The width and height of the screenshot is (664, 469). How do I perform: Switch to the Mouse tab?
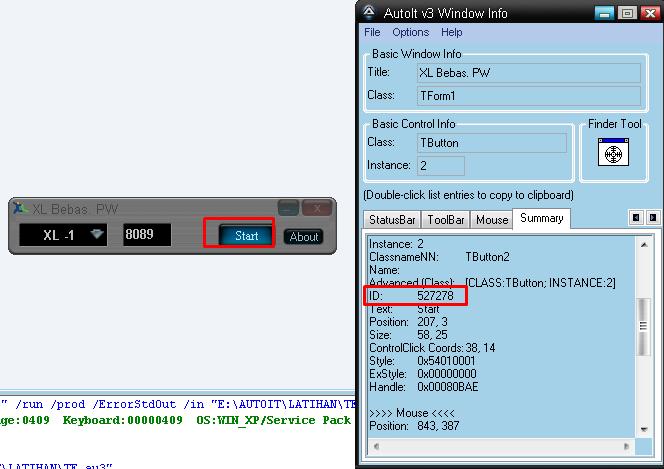point(492,220)
